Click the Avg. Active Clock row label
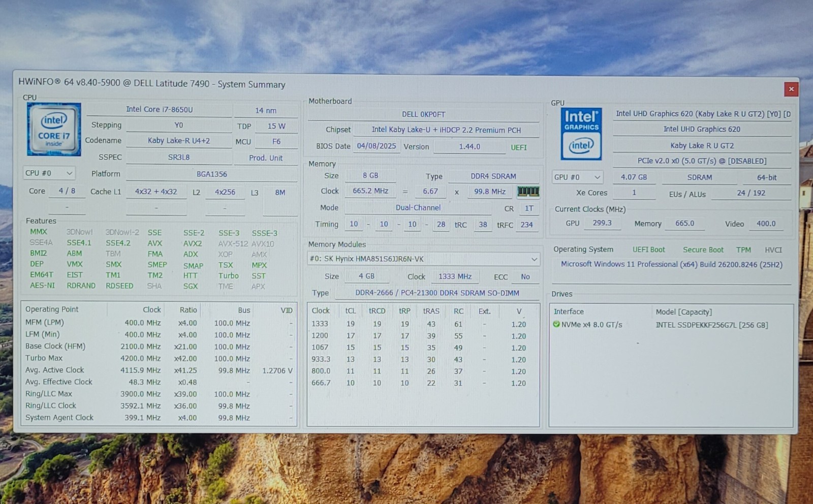 55,370
